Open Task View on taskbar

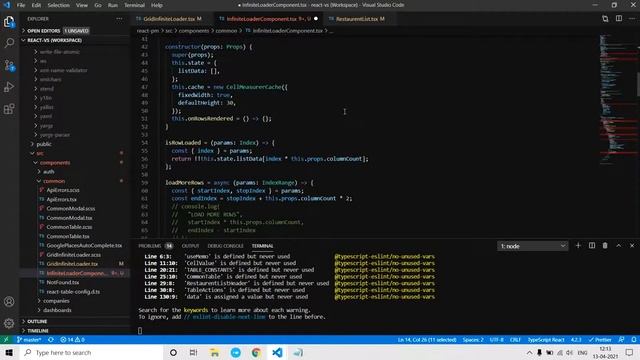point(193,352)
